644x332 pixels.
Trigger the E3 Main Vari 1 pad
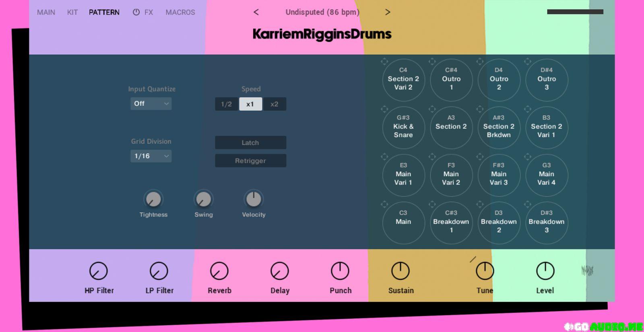403,175
